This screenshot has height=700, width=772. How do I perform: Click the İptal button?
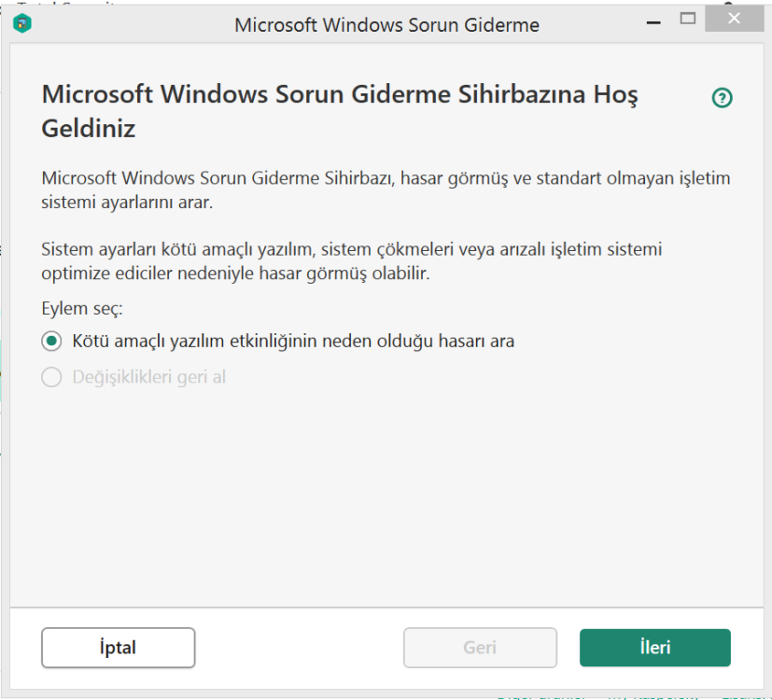pos(119,648)
